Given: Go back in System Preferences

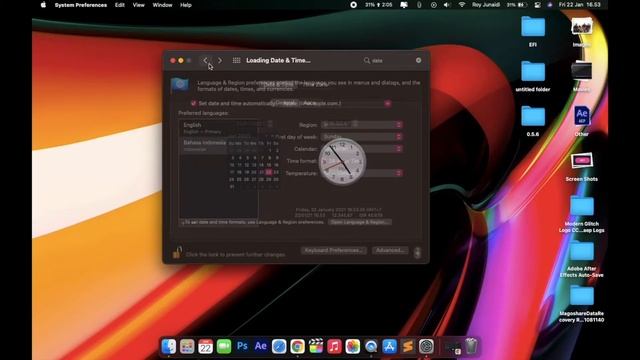Looking at the screenshot, I should pyautogui.click(x=205, y=60).
